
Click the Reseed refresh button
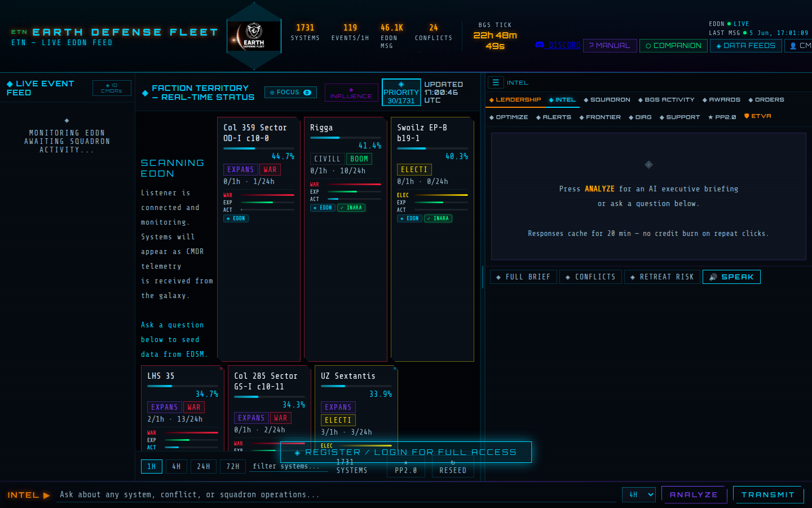[453, 467]
